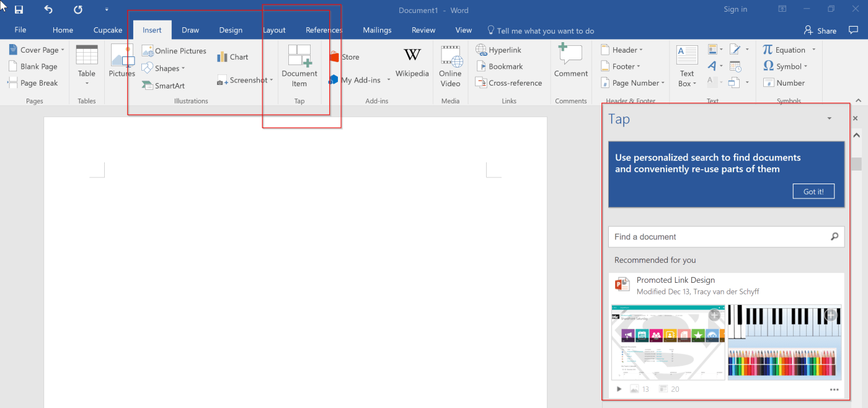Insert a Chart
Screen dimensions: 868x408
[x=232, y=57]
